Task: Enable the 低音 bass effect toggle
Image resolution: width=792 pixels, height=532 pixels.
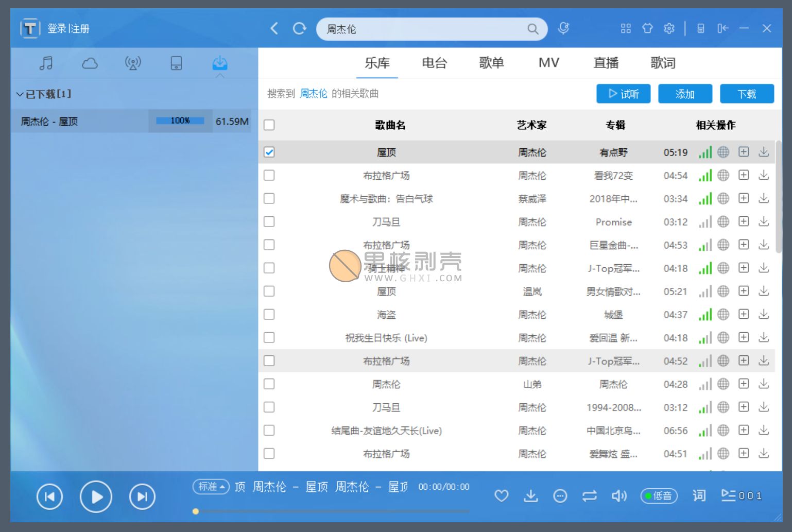Action: click(x=659, y=496)
